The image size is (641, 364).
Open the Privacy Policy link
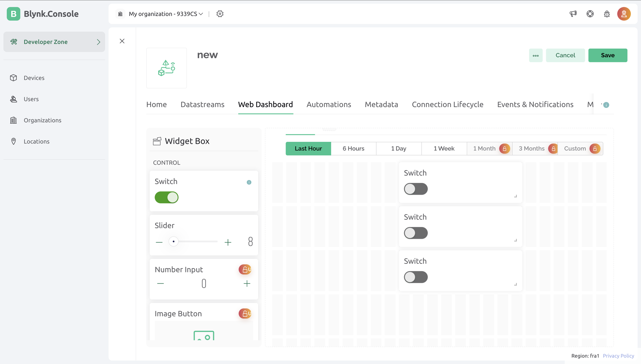(x=619, y=356)
